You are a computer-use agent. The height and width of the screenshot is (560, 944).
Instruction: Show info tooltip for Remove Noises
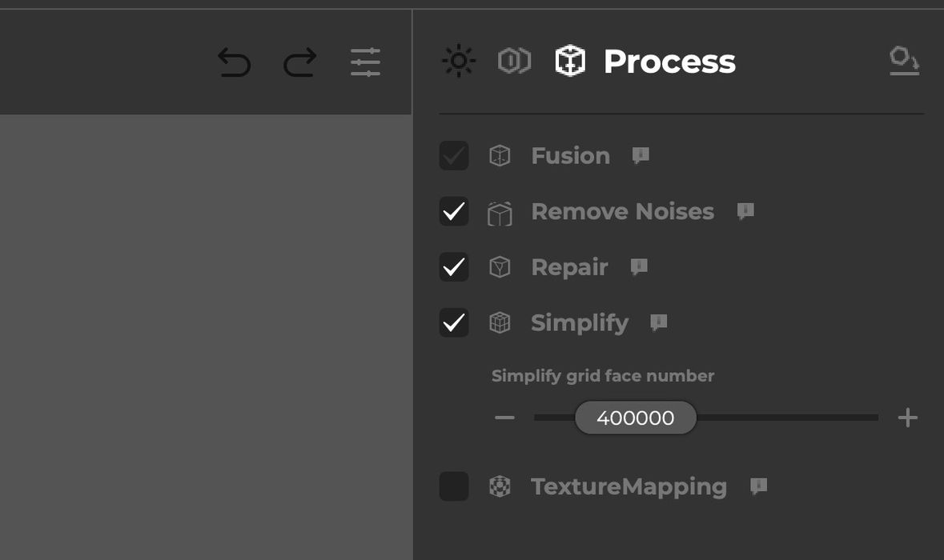point(745,211)
